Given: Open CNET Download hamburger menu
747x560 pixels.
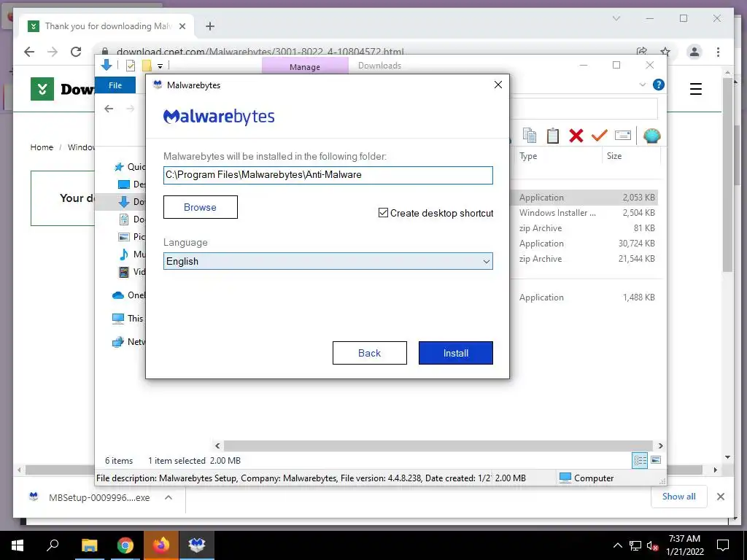Looking at the screenshot, I should 695,88.
